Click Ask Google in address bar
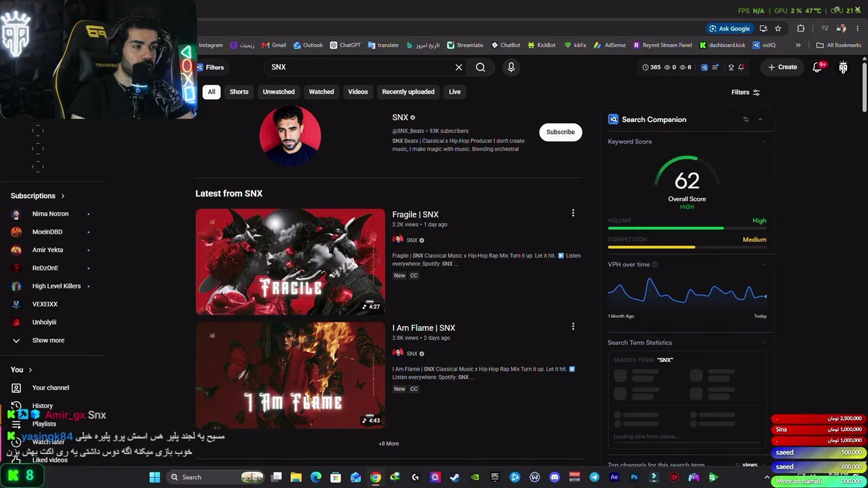 tap(729, 28)
